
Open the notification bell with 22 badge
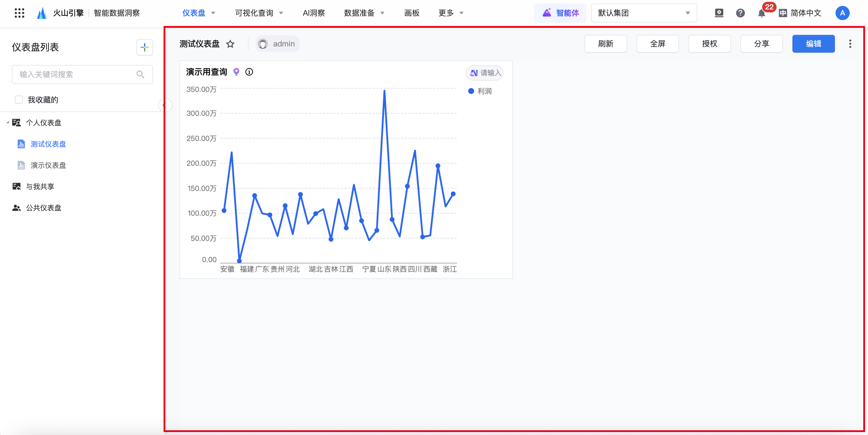[x=761, y=14]
